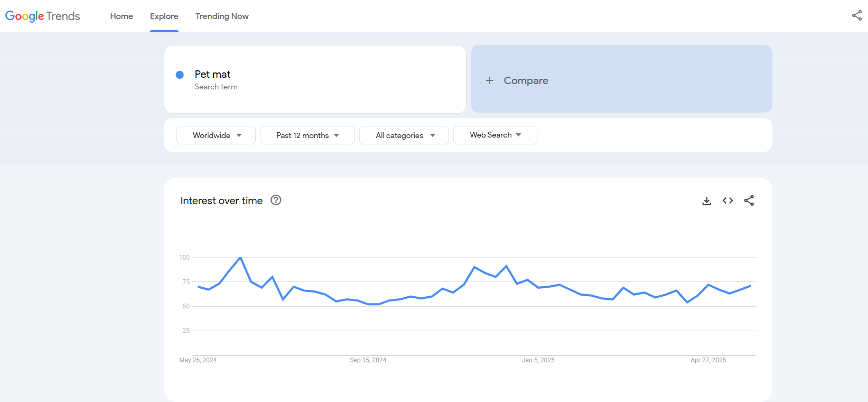Open the All categories dropdown
868x402 pixels.
[404, 135]
